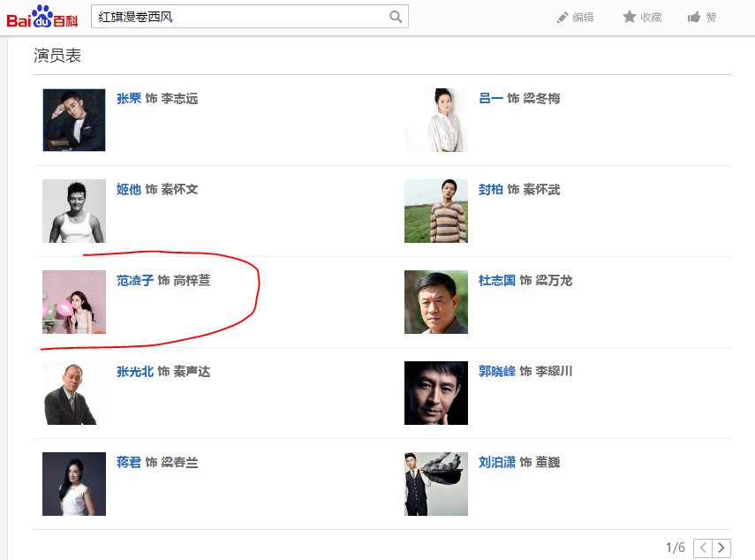Screen dimensions: 755x560
Task: Open actor 张光北's profile link
Action: 135,372
